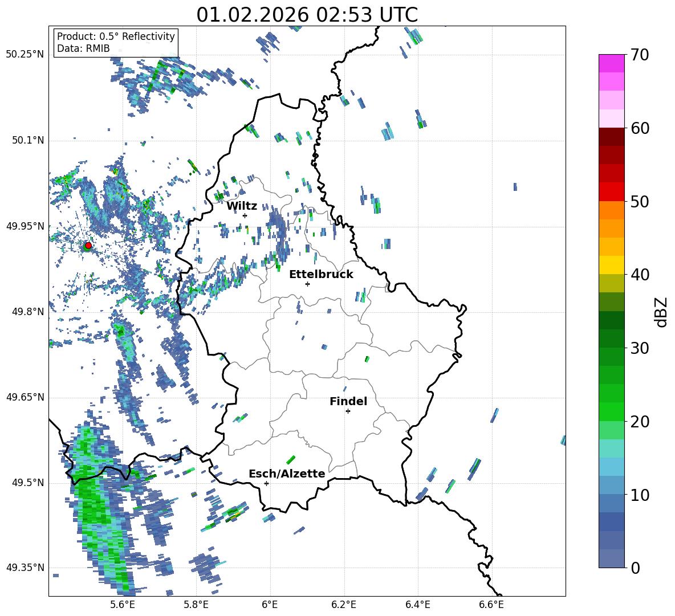Click the red radar site marker
This screenshot has width=675, height=616.
[x=88, y=246]
